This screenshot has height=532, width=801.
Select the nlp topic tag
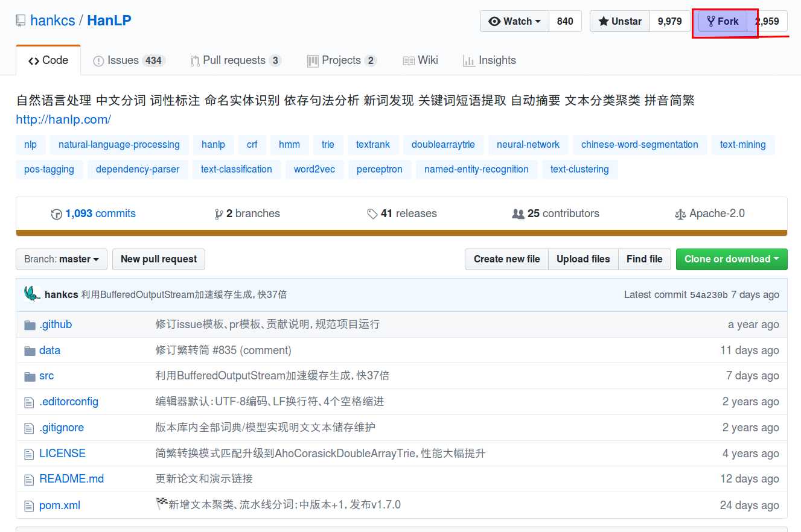30,145
